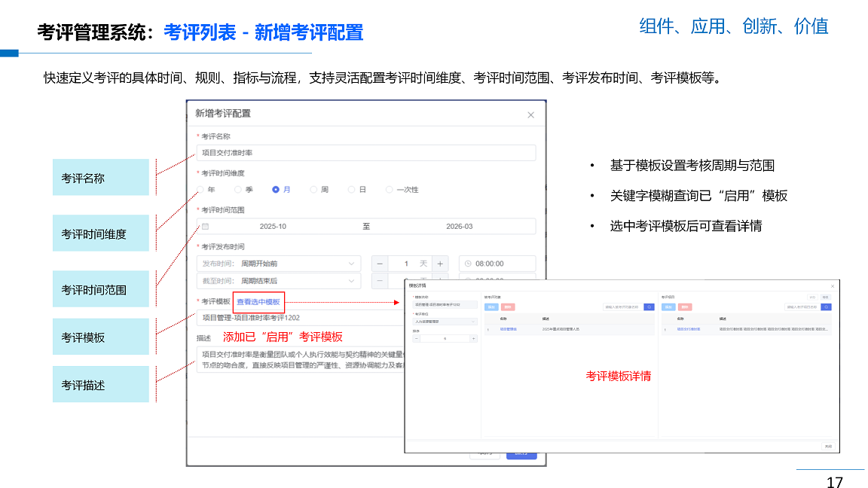Decrease 排序 value with the minus icon
Screen dimensions: 868x488
click(x=416, y=338)
